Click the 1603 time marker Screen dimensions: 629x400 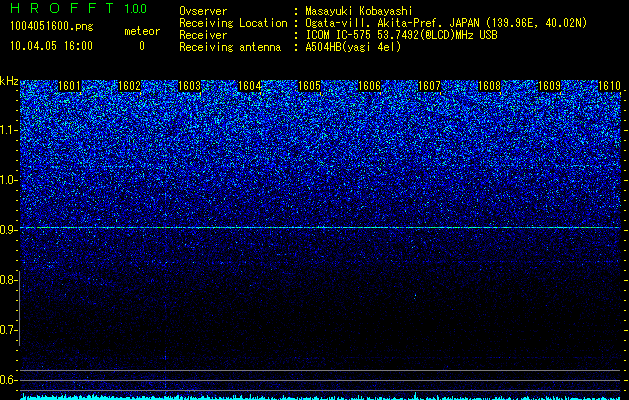(189, 86)
